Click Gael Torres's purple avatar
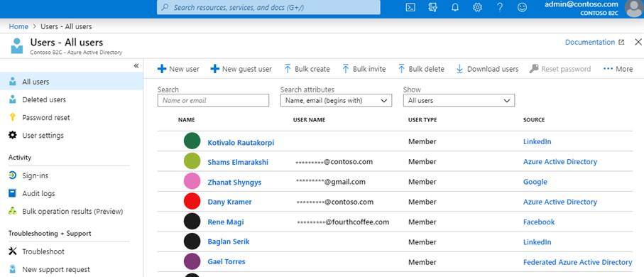Viewport: 644px width, 277px height. (192, 261)
